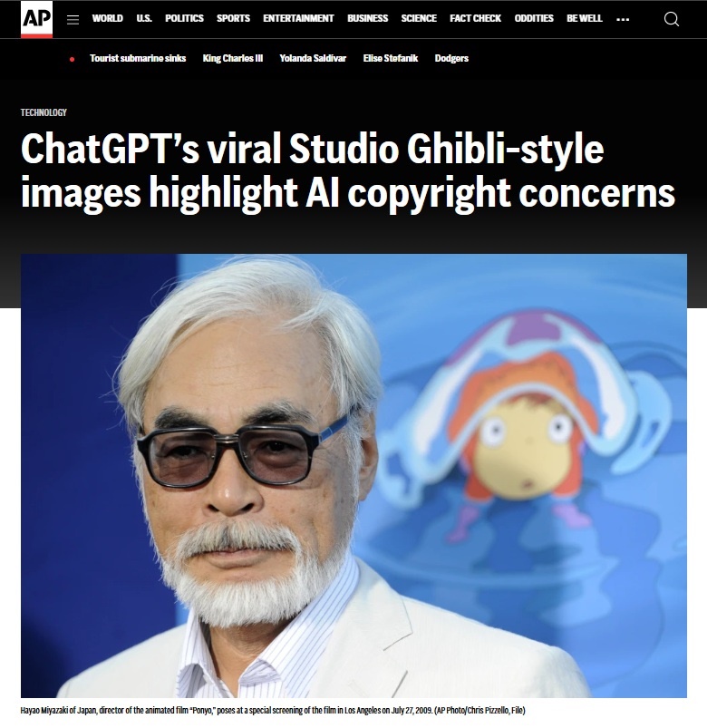Go to the Politics section
Screen dimensions: 707x728
point(184,18)
